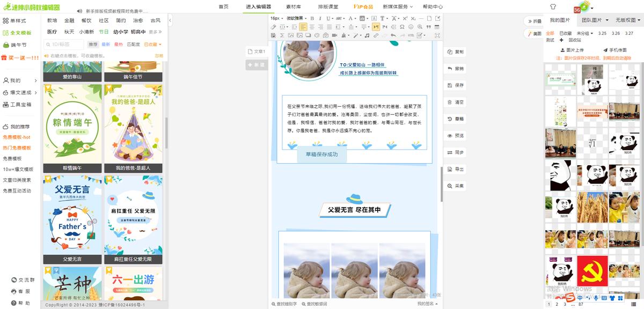Insert a special character with the Ω icon

tap(402, 27)
